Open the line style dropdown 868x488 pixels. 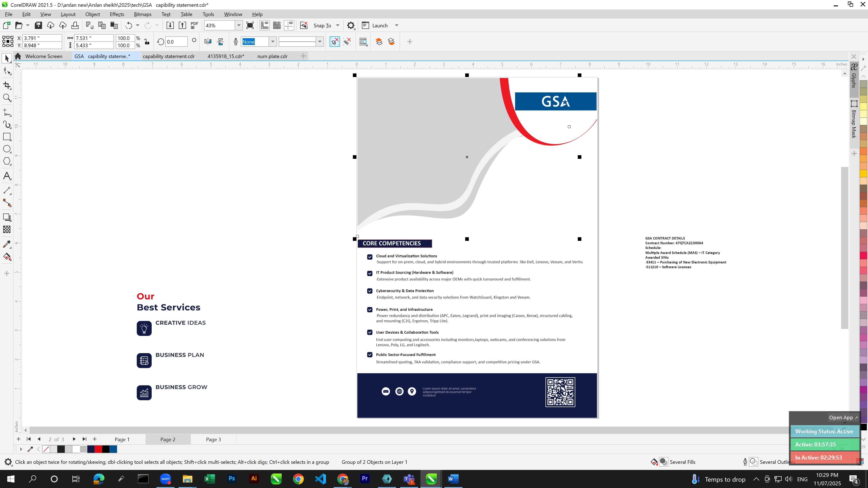tap(320, 42)
